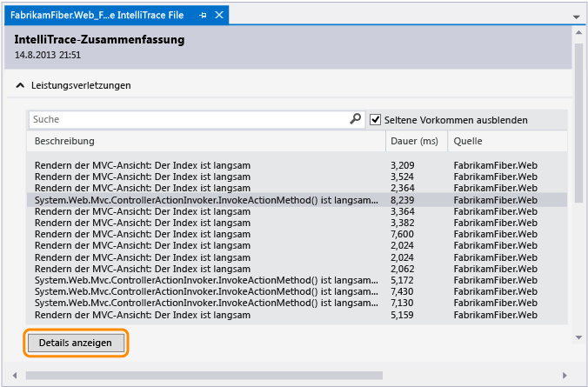The width and height of the screenshot is (588, 387).
Task: Select the InvokeActionMethod row with 8,239 ms
Action: 297,200
